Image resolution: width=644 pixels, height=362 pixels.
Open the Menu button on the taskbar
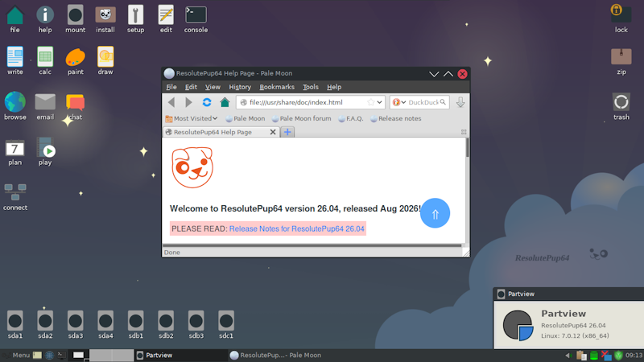pyautogui.click(x=16, y=356)
